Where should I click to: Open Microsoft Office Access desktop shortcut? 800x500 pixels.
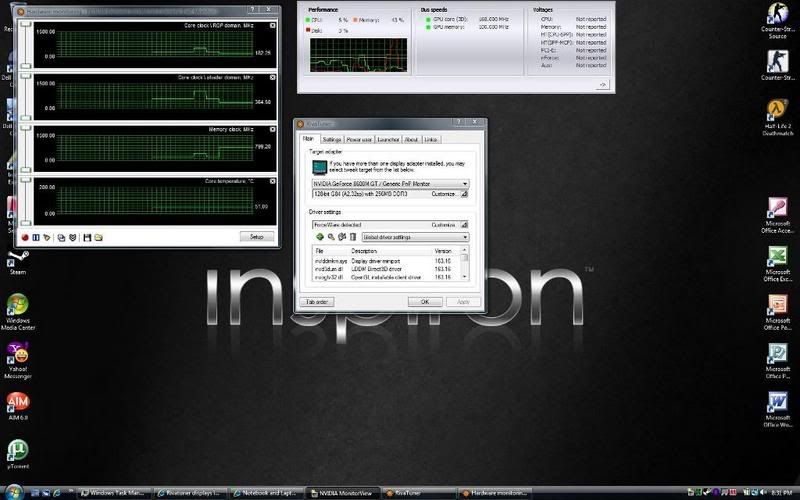(778, 215)
